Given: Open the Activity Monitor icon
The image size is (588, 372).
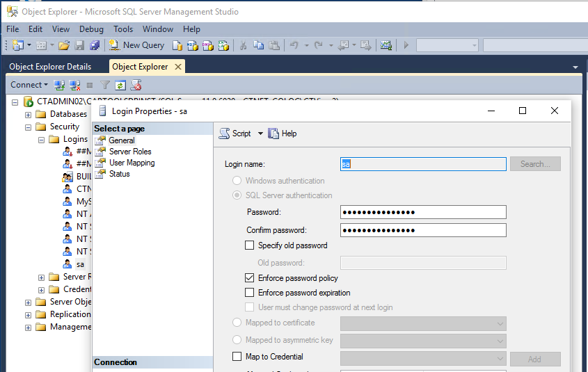Looking at the screenshot, I should tap(386, 45).
